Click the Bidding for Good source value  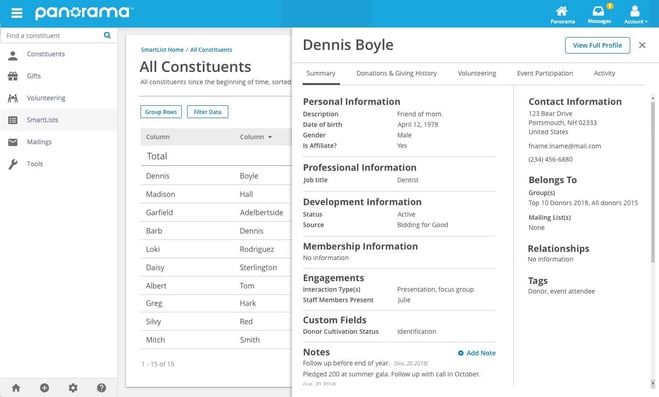click(422, 225)
